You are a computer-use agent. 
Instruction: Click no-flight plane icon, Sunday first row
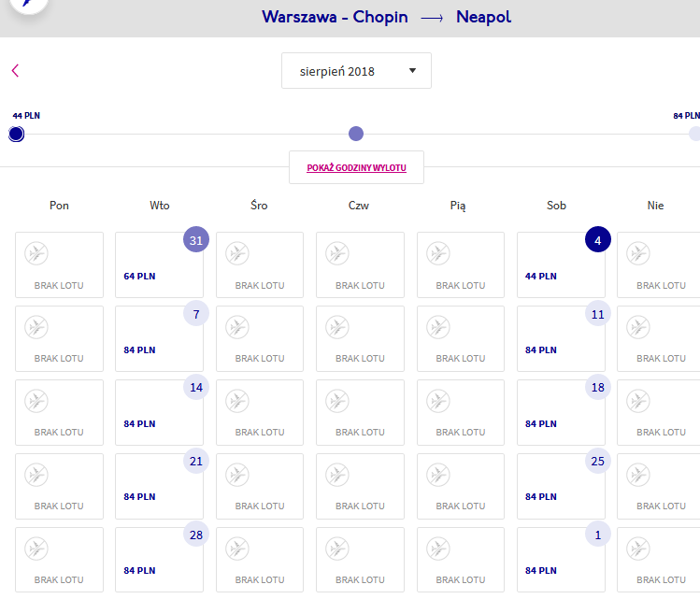click(x=638, y=253)
